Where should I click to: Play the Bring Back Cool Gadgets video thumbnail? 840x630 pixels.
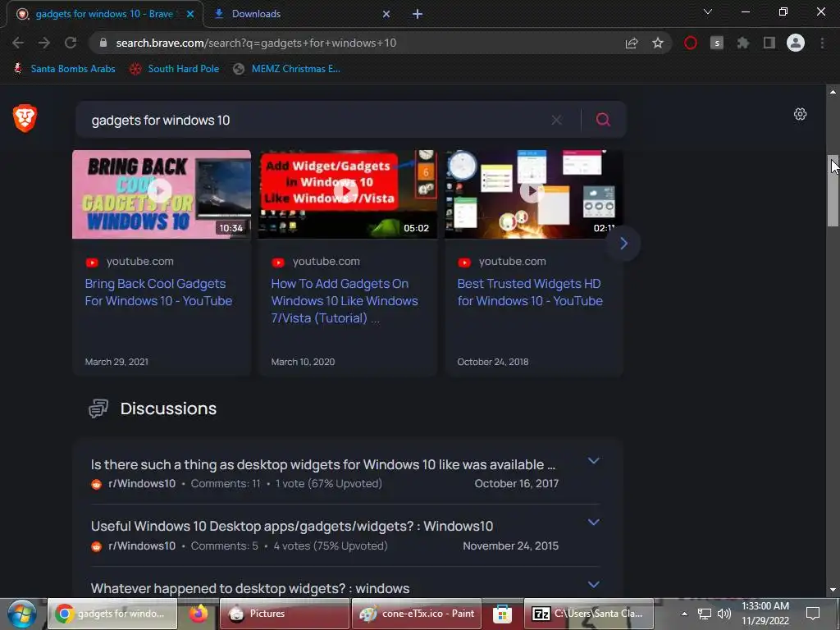click(162, 194)
